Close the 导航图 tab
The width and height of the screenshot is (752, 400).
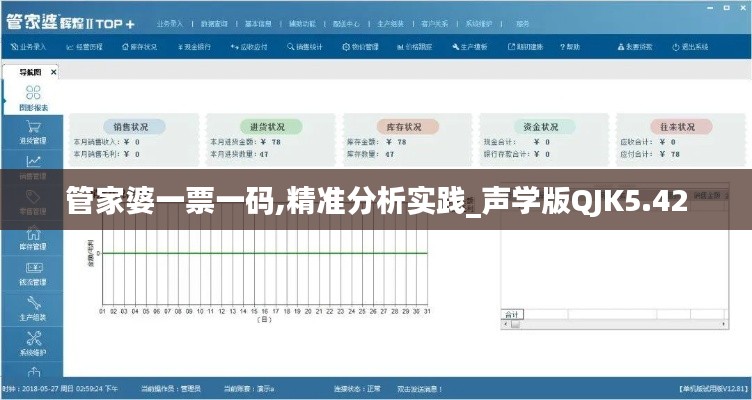tap(53, 72)
